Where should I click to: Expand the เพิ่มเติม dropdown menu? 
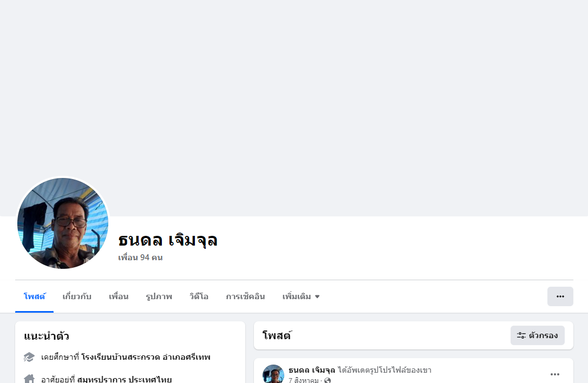[300, 296]
